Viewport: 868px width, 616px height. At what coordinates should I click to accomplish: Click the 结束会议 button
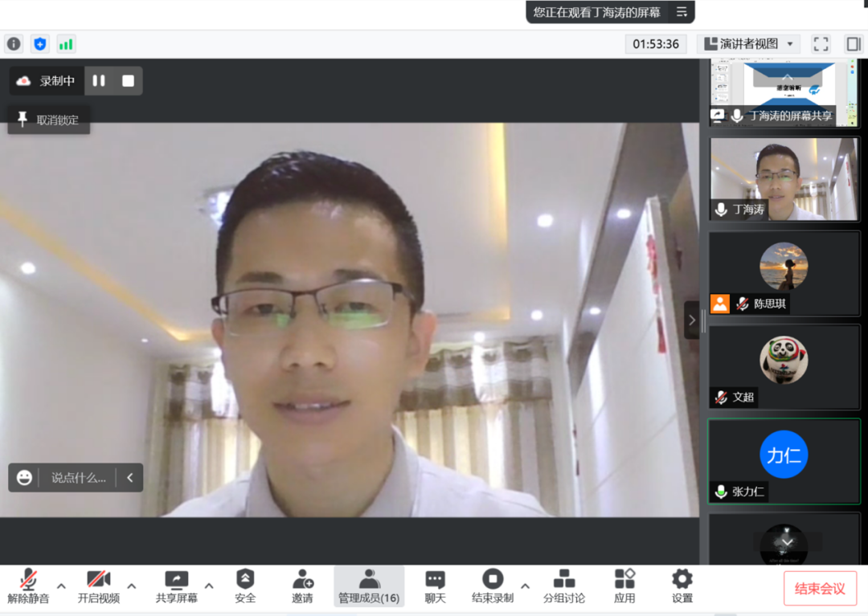(x=820, y=589)
